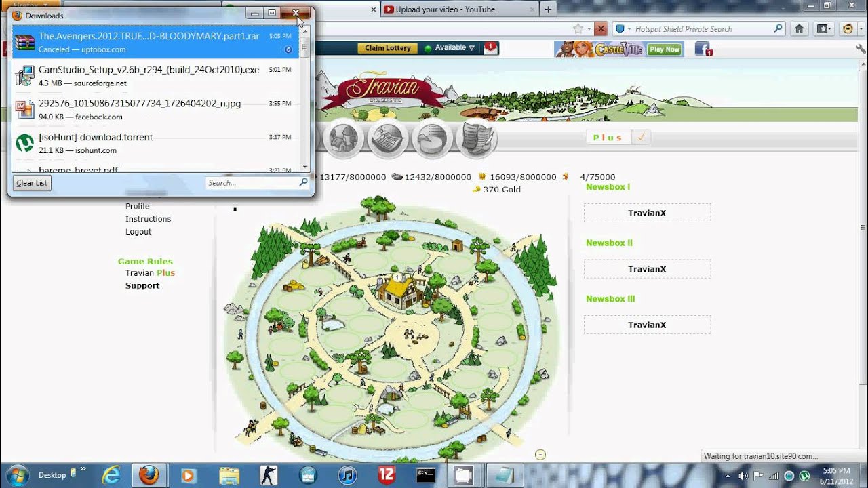Open Travian map round icon
Screen dimensions: 868x488
(x=387, y=138)
